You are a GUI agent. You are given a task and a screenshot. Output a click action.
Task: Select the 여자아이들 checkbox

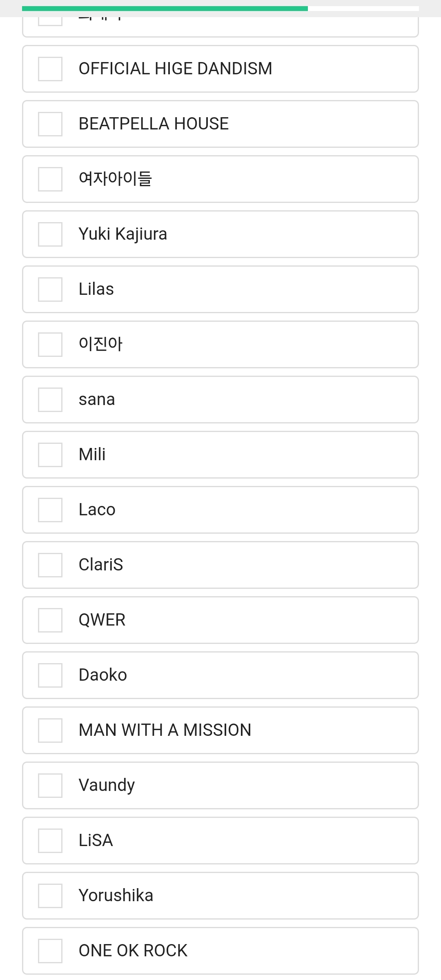[50, 179]
